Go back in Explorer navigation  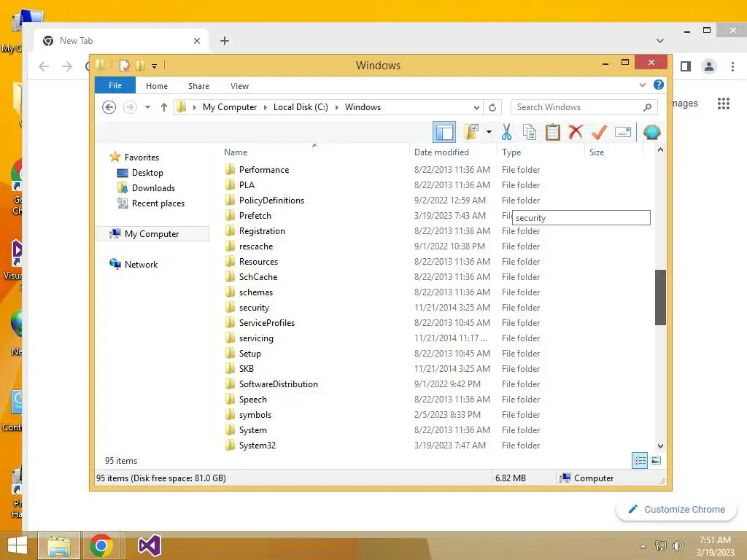[x=109, y=107]
